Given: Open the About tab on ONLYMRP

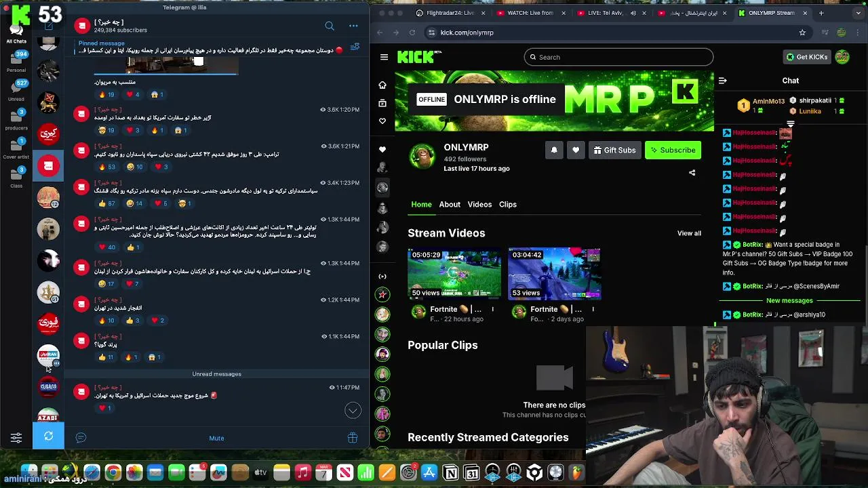Looking at the screenshot, I should pyautogui.click(x=450, y=205).
